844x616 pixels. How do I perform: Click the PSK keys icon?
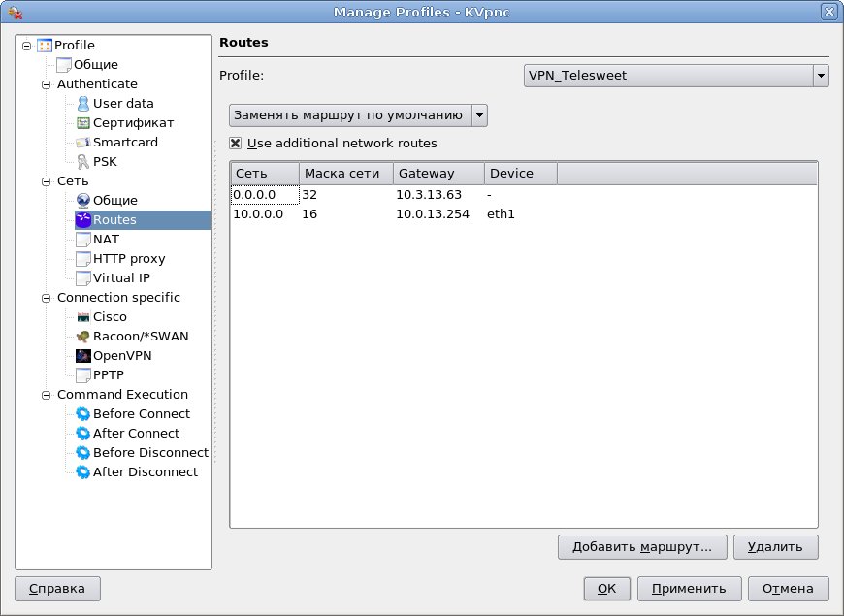pyautogui.click(x=83, y=162)
